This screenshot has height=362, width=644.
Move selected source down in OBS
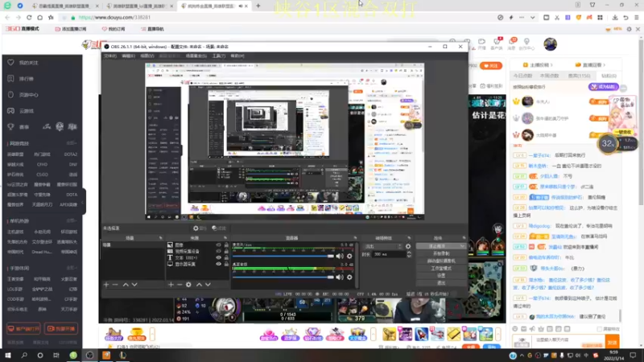[208, 285]
